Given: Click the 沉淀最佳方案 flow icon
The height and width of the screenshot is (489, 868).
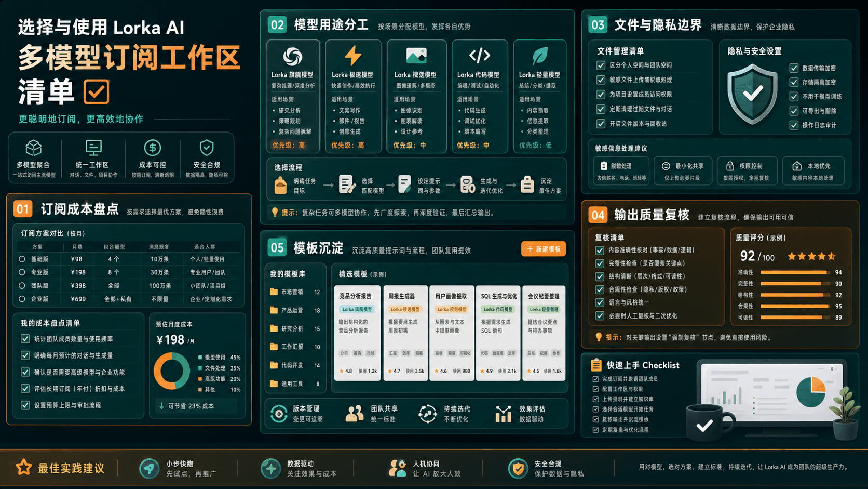Looking at the screenshot, I should coord(527,184).
